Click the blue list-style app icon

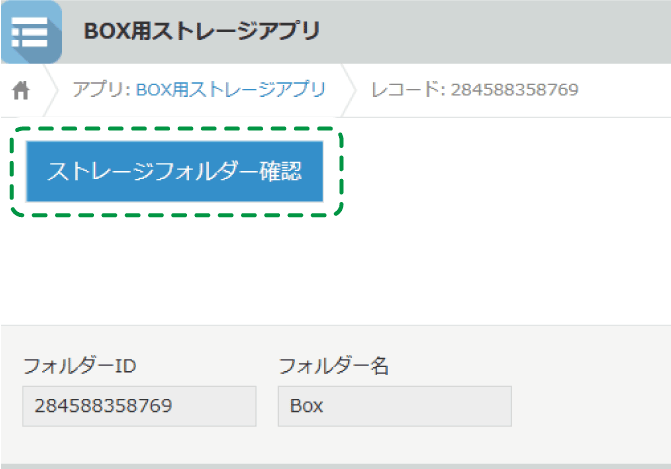(x=31, y=32)
